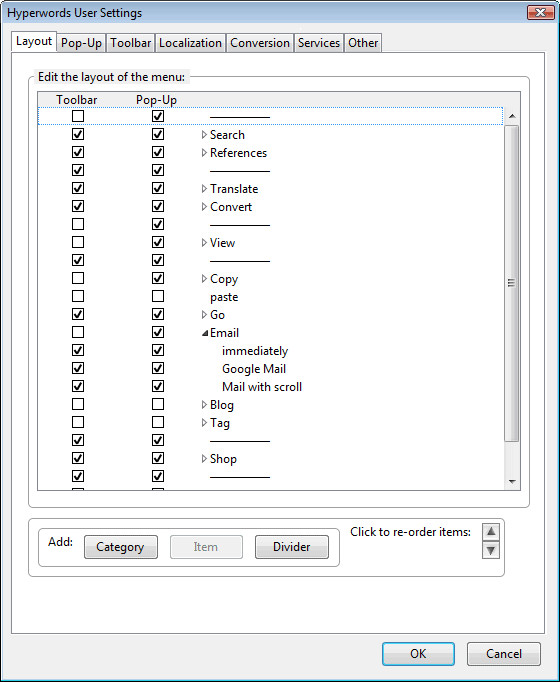Cancel the settings dialog
The image size is (560, 682).
[x=504, y=654]
